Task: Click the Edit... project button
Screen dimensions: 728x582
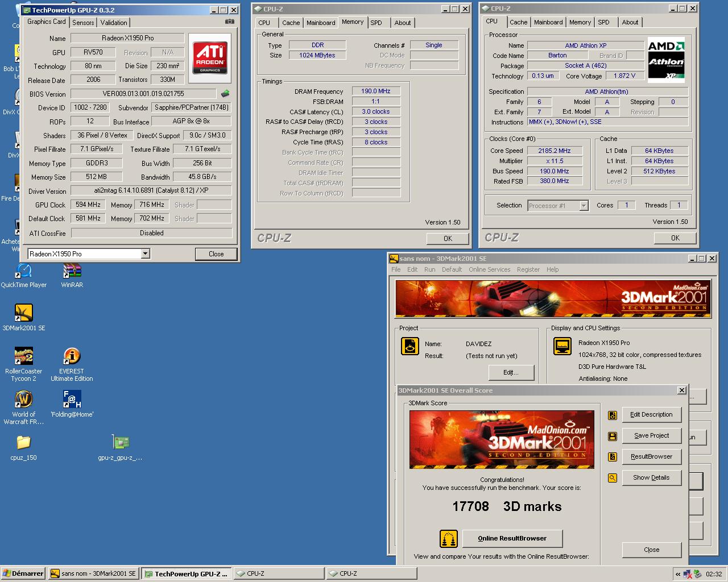Action: (511, 372)
